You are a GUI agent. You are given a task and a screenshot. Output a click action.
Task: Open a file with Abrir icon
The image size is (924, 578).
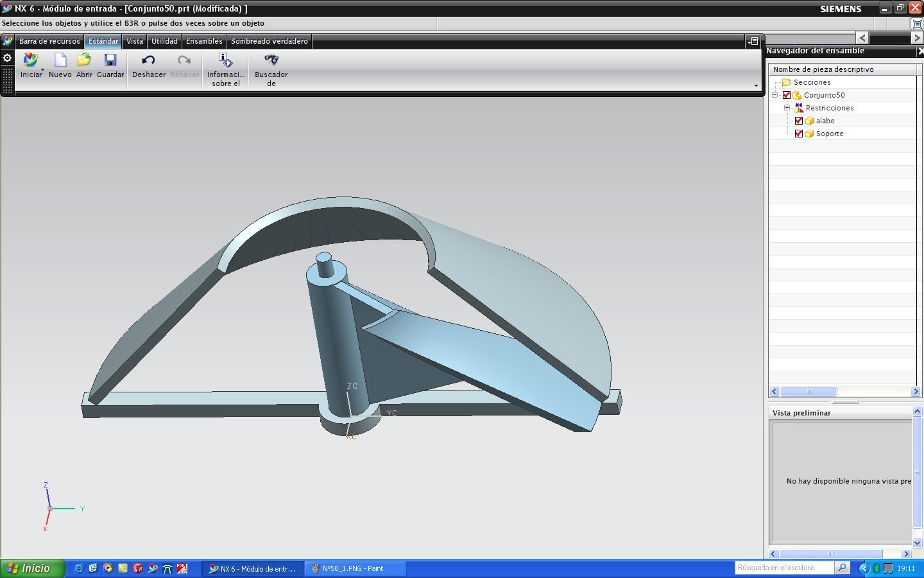tap(84, 60)
